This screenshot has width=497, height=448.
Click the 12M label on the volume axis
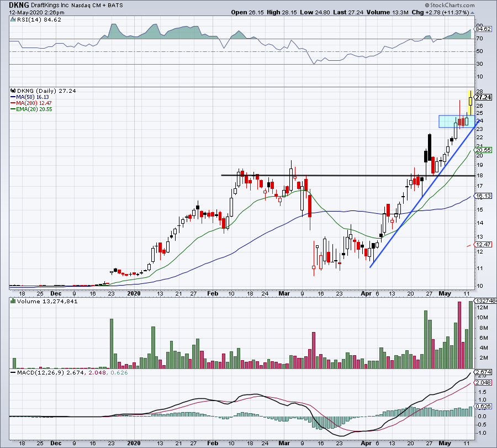click(482, 307)
